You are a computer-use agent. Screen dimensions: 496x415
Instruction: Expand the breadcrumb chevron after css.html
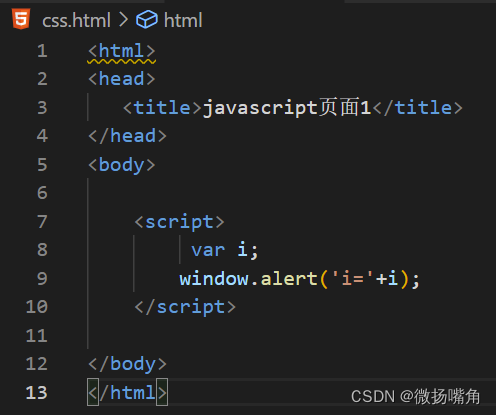[x=123, y=20]
